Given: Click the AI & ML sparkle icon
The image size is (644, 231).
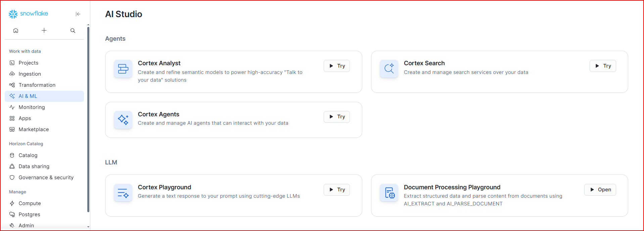Looking at the screenshot, I should coord(12,96).
